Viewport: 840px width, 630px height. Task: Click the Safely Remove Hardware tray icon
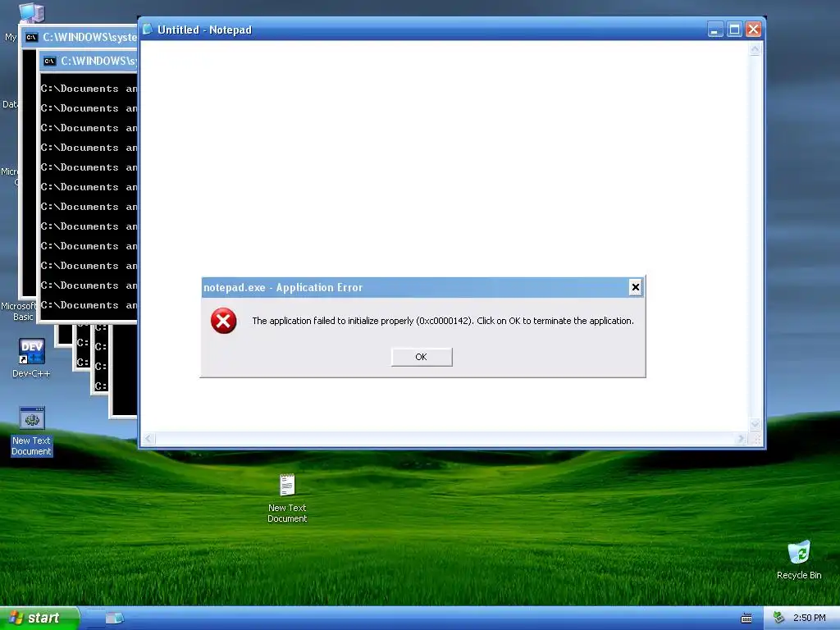coord(778,619)
